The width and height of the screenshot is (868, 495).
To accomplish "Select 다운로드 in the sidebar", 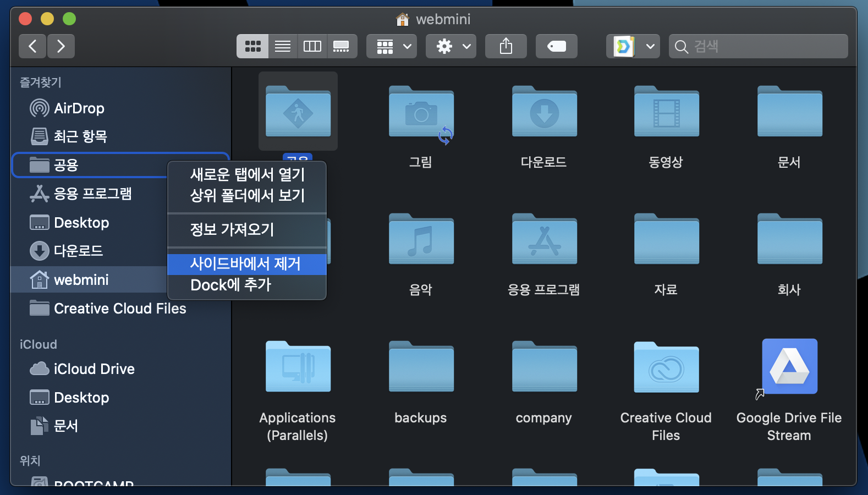I will tap(90, 251).
